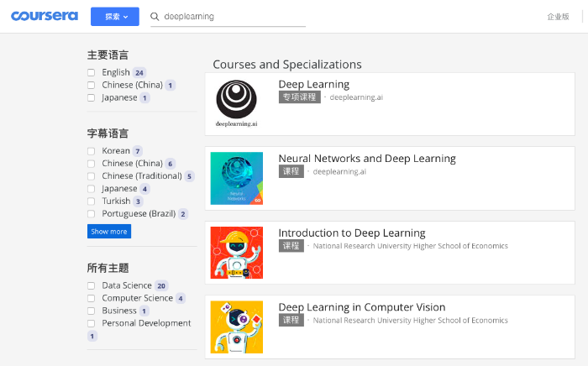Click the deeplearning search input field
The height and width of the screenshot is (366, 588).
pyautogui.click(x=234, y=17)
